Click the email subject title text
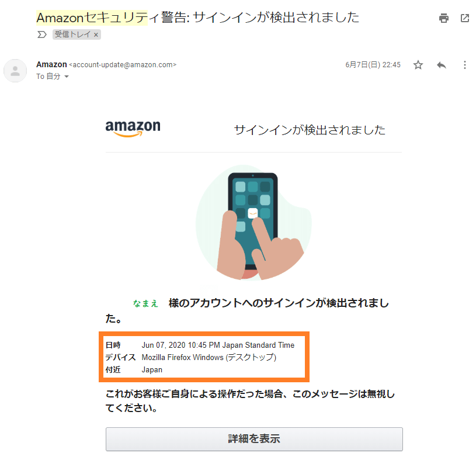Screen dimensions: 476x460 197,18
